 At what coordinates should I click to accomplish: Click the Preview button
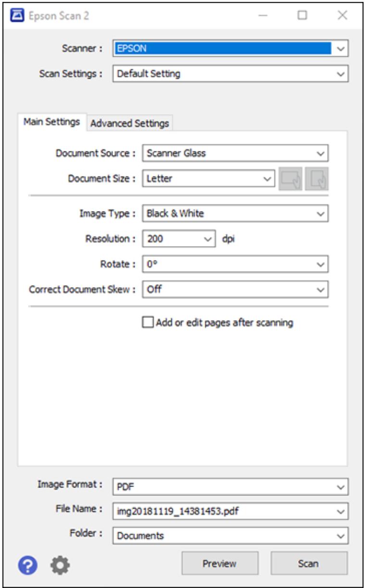point(220,563)
